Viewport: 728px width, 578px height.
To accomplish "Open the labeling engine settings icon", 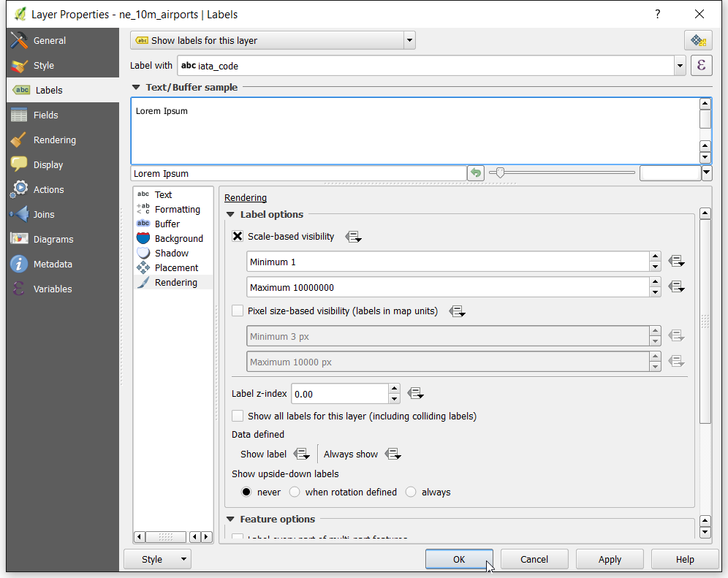I will 698,41.
